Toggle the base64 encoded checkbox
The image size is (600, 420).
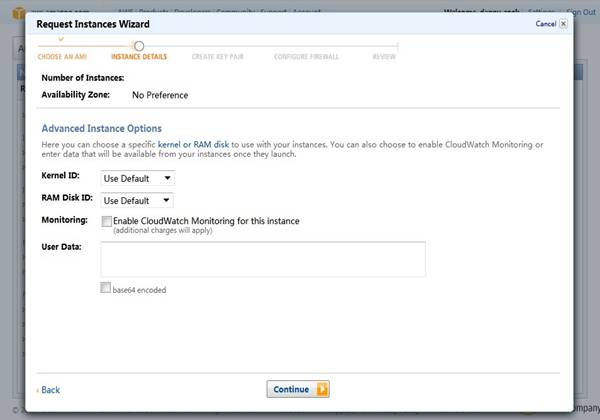107,289
